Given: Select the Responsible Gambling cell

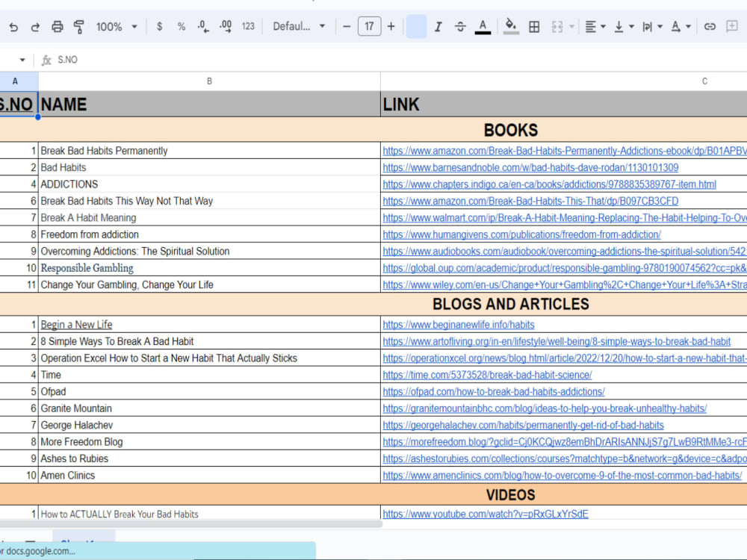Looking at the screenshot, I should pyautogui.click(x=209, y=268).
